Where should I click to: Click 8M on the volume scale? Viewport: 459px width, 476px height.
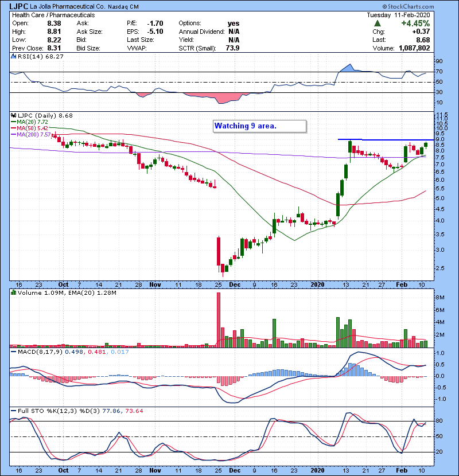point(440,298)
